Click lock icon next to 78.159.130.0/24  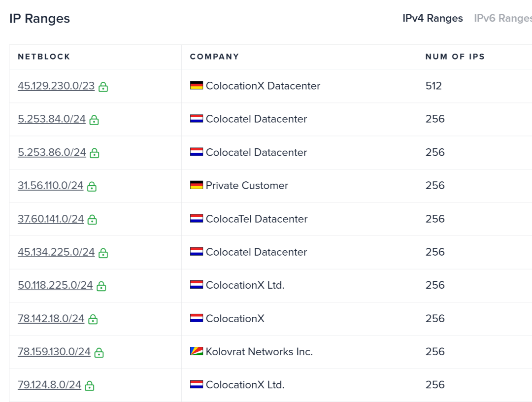pyautogui.click(x=99, y=352)
